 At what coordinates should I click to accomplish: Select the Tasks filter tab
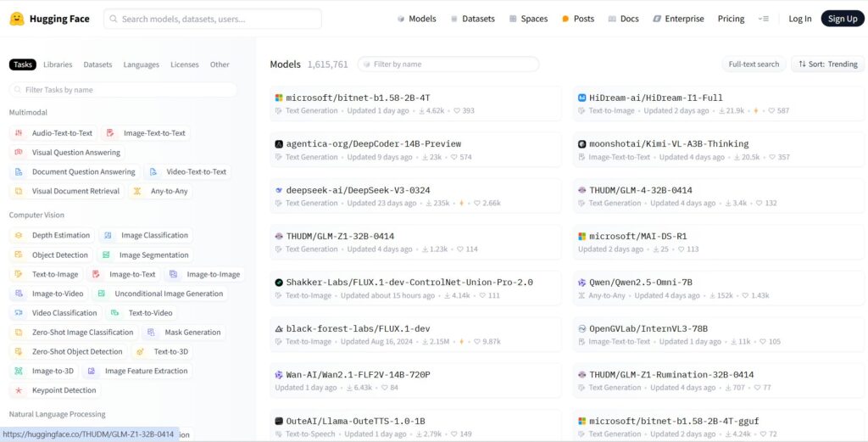(23, 64)
